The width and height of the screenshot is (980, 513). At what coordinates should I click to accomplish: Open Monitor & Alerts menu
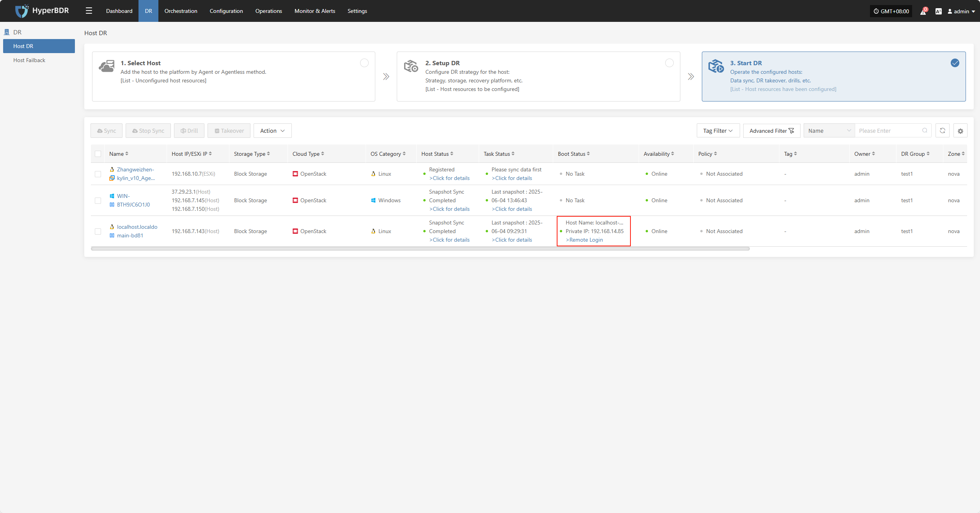tap(315, 11)
